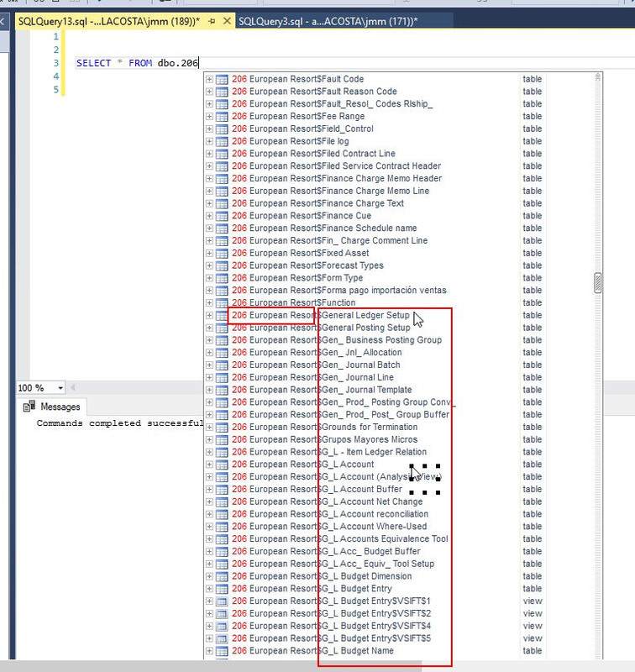
Task: Click table icon for Finance Schedule name
Action: click(x=222, y=228)
